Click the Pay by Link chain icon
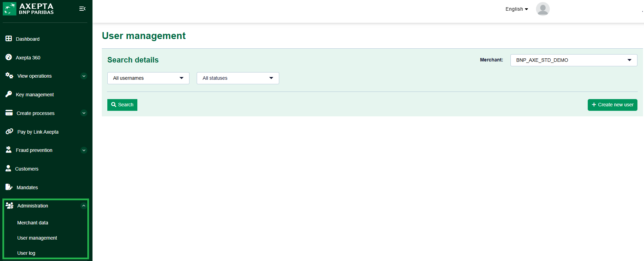 click(x=9, y=132)
